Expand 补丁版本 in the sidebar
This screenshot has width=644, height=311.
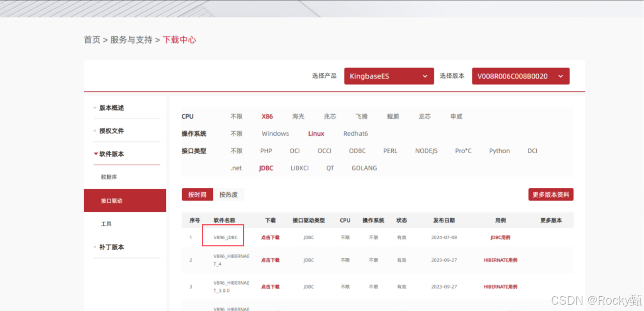tap(112, 247)
